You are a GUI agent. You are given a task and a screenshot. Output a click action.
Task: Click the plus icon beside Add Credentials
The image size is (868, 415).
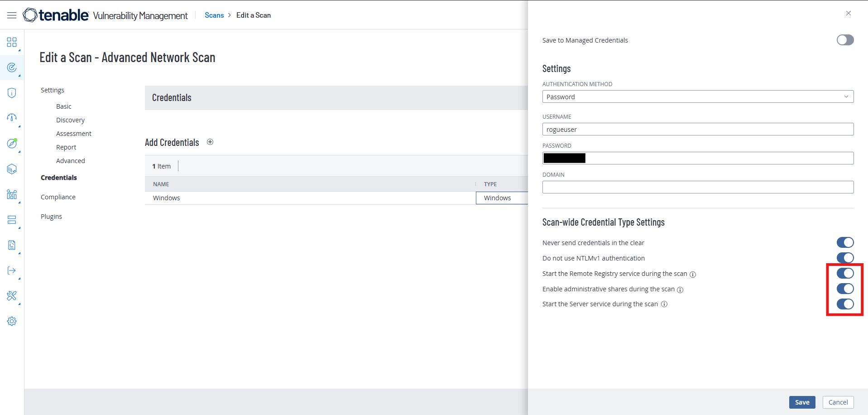210,142
